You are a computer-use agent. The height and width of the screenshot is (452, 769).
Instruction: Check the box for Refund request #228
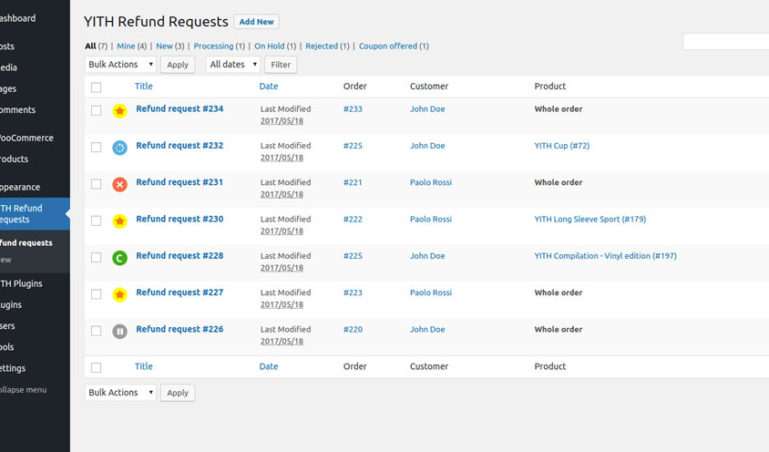(96, 257)
